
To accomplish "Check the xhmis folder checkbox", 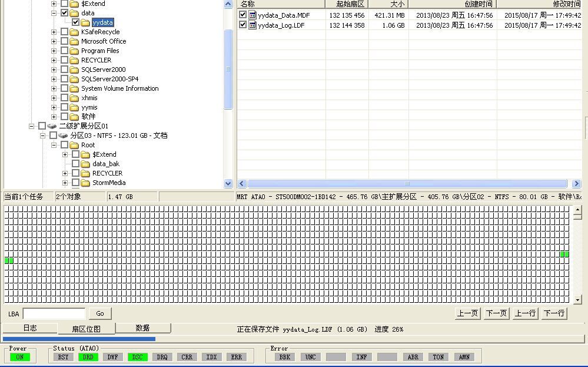I will [65, 98].
